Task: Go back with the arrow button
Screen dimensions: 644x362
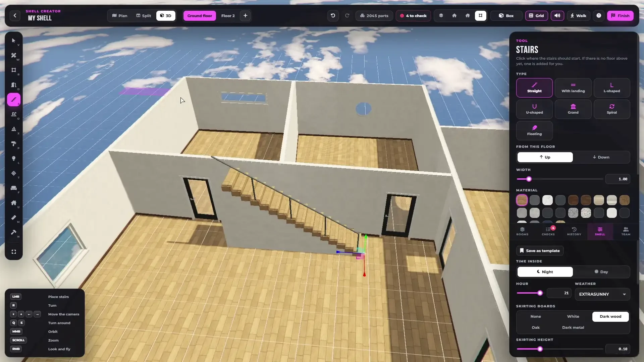Action: coord(15,16)
